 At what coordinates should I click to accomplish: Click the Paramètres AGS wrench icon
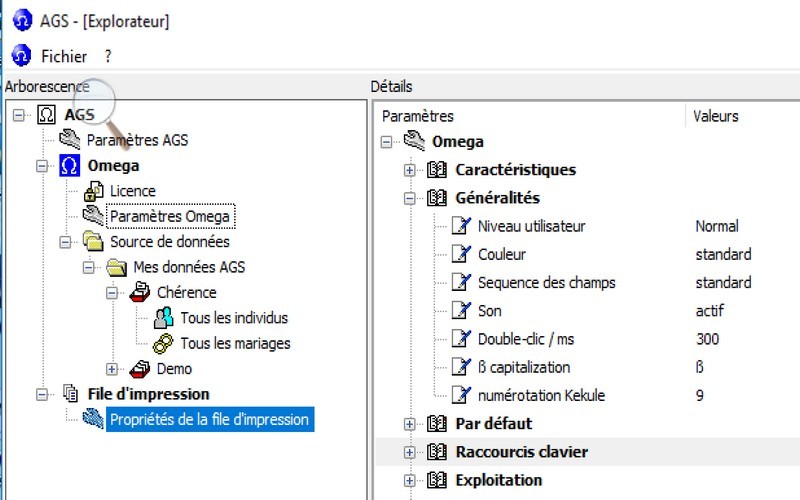[x=70, y=140]
